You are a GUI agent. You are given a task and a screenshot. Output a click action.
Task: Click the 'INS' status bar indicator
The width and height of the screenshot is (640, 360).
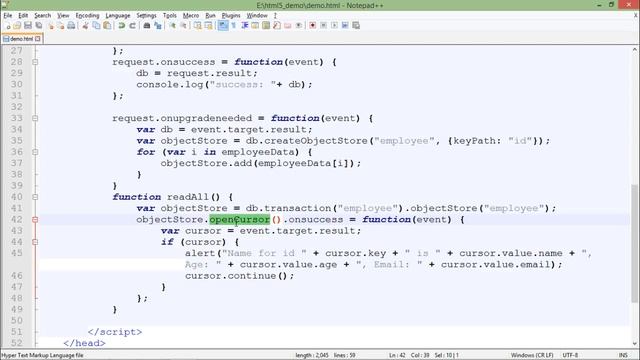[x=623, y=355]
